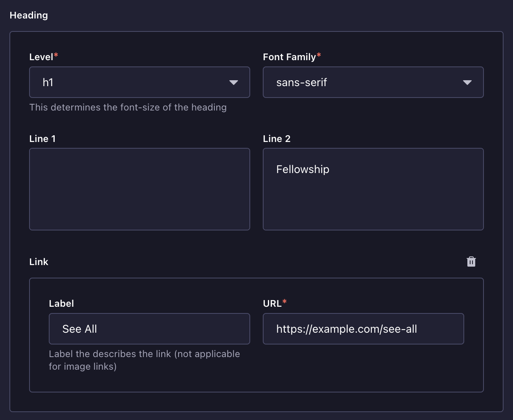Click the Line 1 label text
513x420 pixels.
(x=42, y=139)
